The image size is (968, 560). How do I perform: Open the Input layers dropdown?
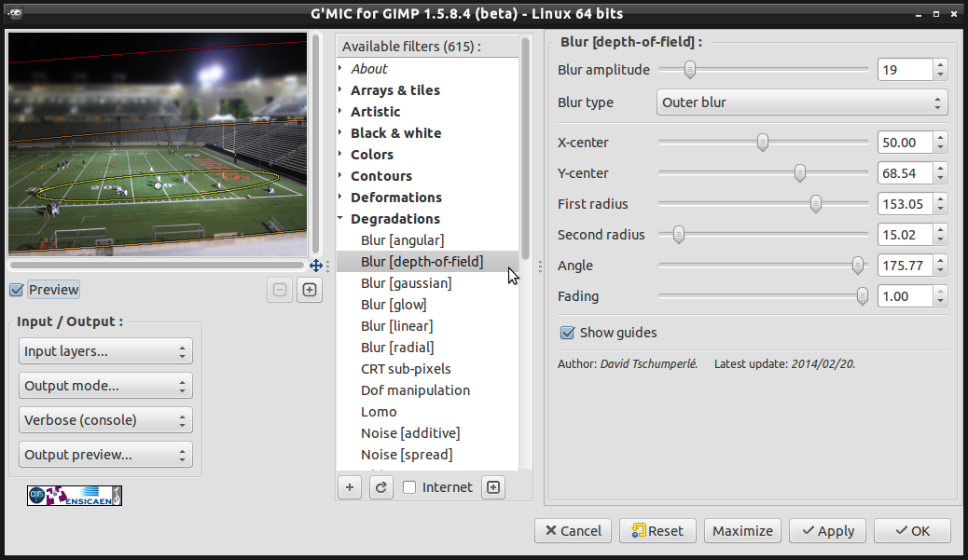coord(105,351)
